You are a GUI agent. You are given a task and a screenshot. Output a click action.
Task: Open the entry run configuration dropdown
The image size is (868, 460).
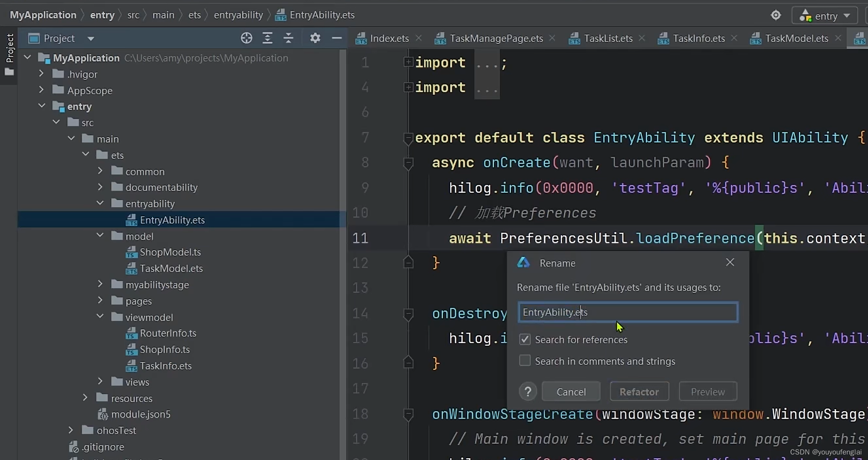[x=825, y=16]
